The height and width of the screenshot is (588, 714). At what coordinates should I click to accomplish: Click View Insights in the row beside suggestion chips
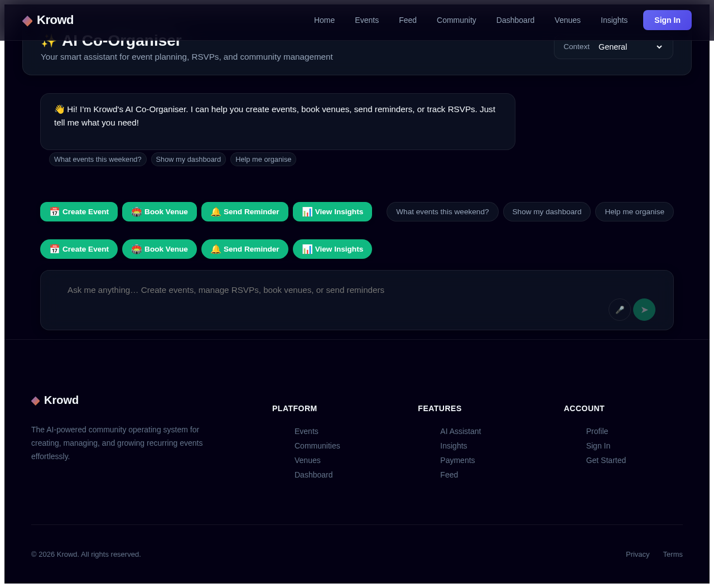pyautogui.click(x=332, y=211)
